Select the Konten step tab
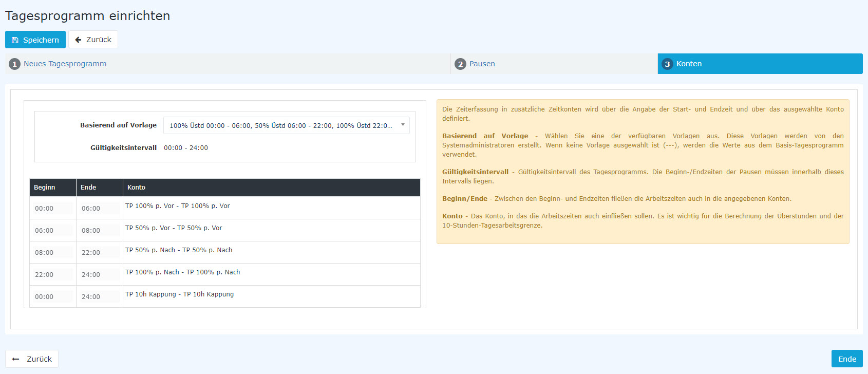Viewport: 868px width, 374px height. 689,64
